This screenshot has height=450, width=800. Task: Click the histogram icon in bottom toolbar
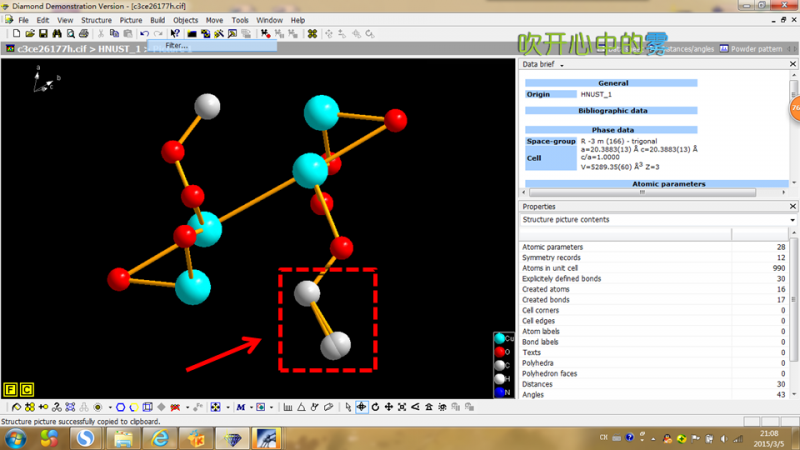click(x=288, y=407)
